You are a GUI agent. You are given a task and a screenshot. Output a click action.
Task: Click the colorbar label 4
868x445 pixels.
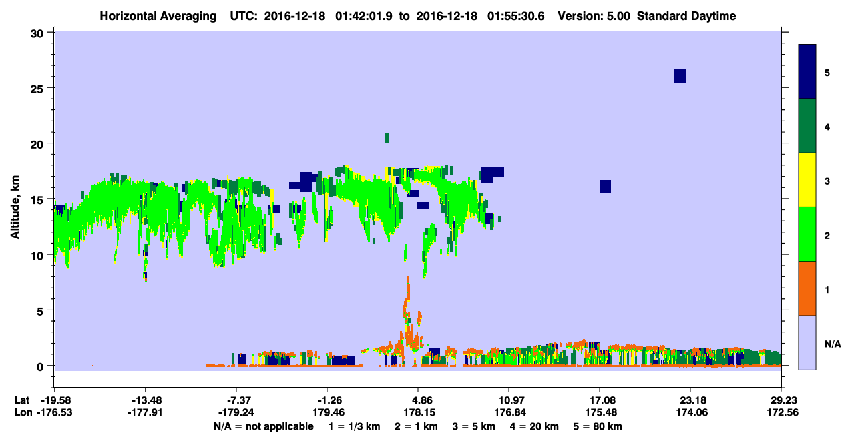(827, 126)
